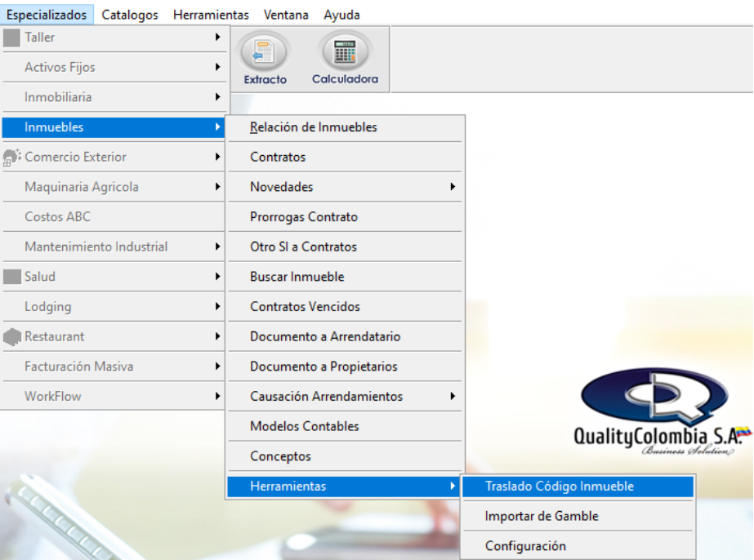Expand the Activos Fijos submenu arrow
Screen dimensions: 754x560
click(218, 67)
